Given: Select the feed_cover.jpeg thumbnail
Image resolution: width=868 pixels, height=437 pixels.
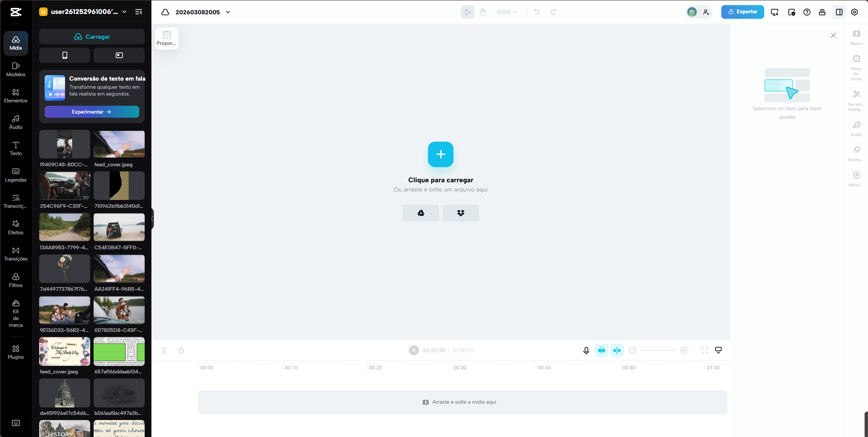Looking at the screenshot, I should [119, 144].
